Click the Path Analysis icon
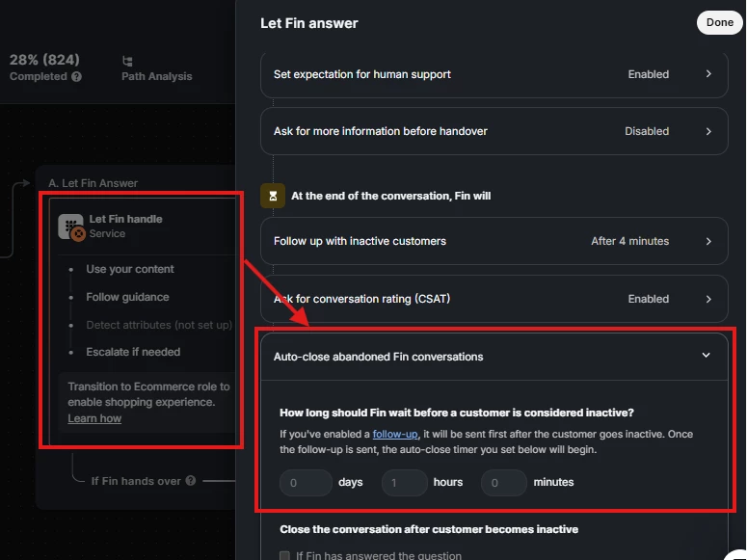 pos(127,61)
